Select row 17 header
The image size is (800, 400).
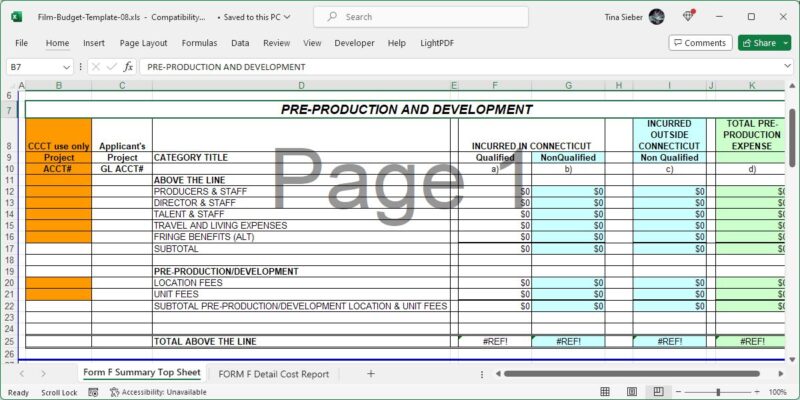coord(9,249)
